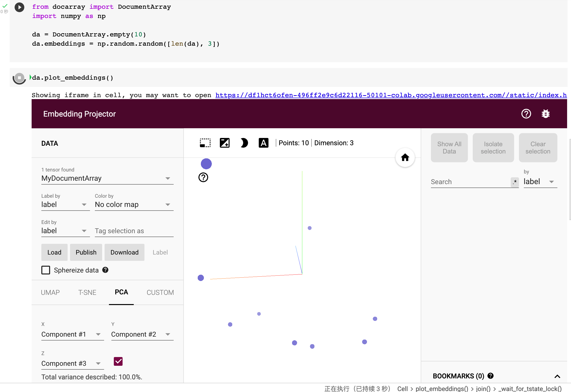Click the bug report icon in header
Image resolution: width=571 pixels, height=392 pixels.
click(x=545, y=114)
